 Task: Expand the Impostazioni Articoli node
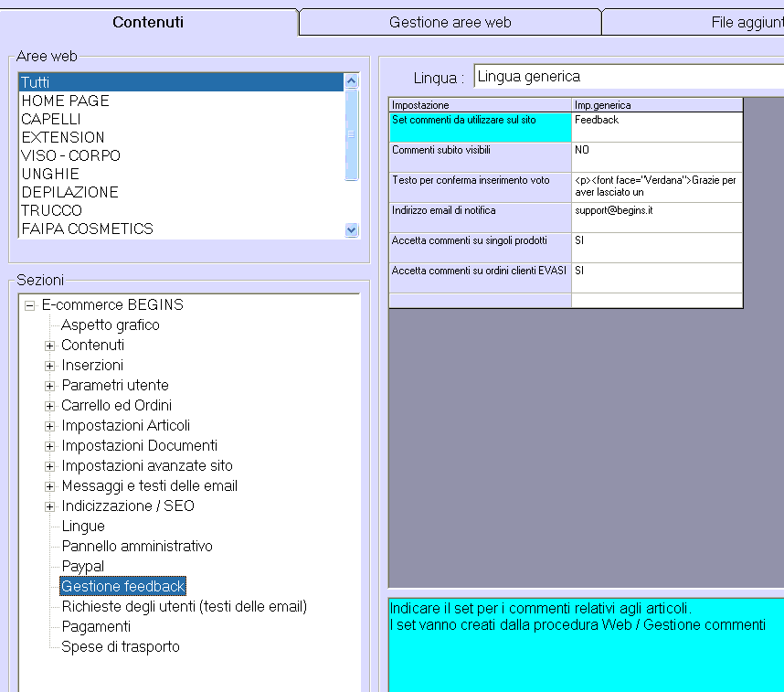tap(49, 426)
